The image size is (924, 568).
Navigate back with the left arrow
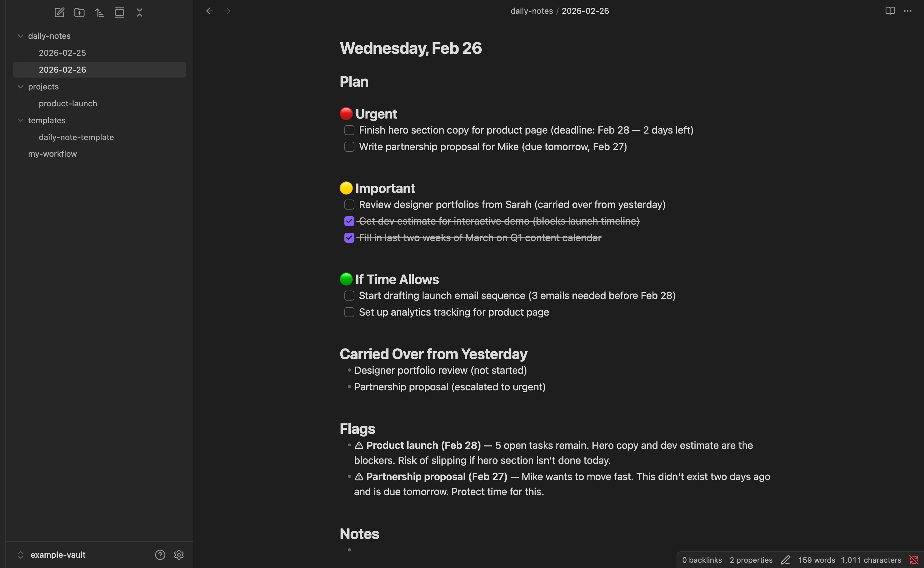point(209,11)
